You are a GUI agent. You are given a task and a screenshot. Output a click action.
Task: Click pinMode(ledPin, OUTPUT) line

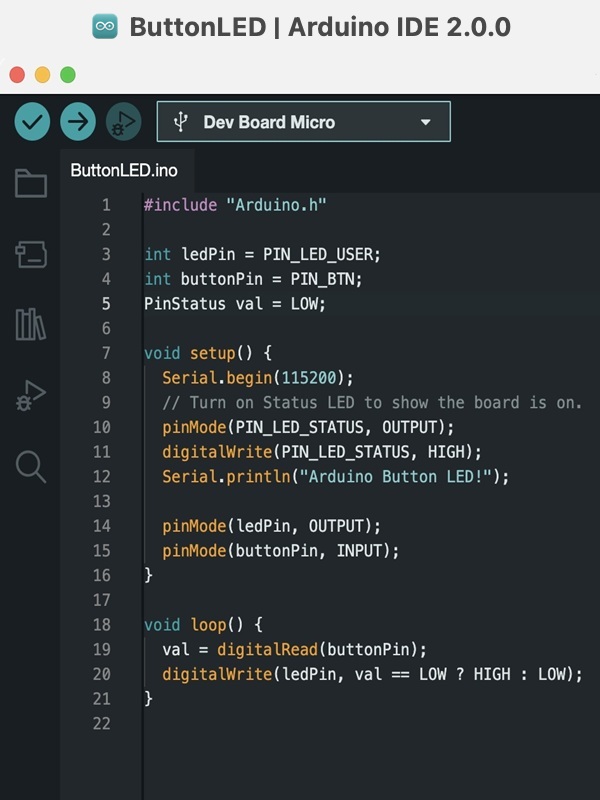coord(271,526)
